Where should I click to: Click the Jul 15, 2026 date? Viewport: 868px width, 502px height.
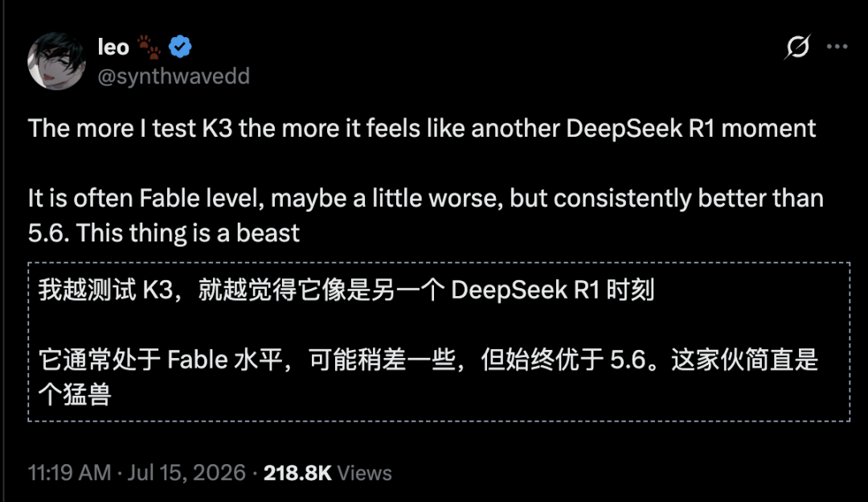point(186,472)
